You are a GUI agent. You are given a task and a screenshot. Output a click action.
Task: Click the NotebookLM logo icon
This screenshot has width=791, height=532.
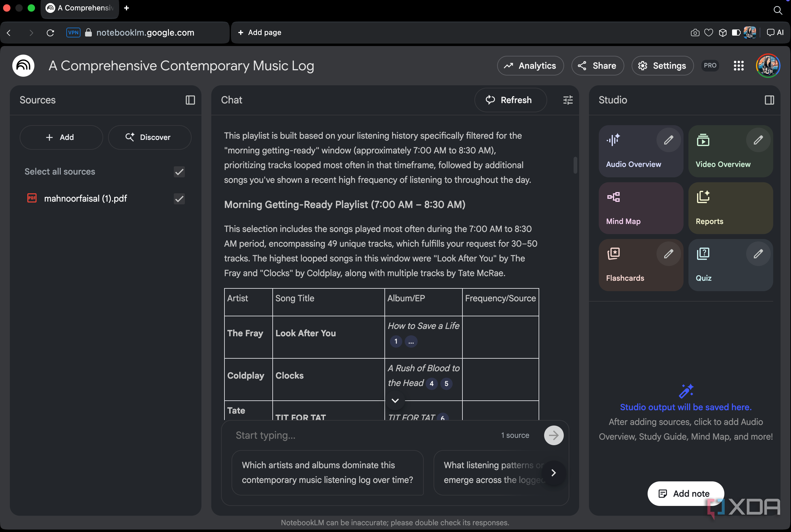[23, 65]
